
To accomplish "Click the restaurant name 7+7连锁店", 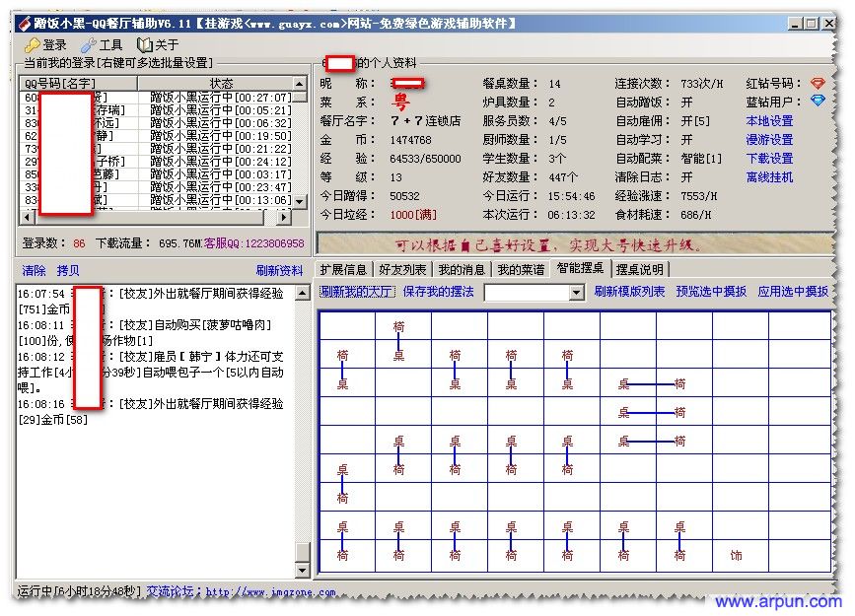I will click(x=425, y=121).
